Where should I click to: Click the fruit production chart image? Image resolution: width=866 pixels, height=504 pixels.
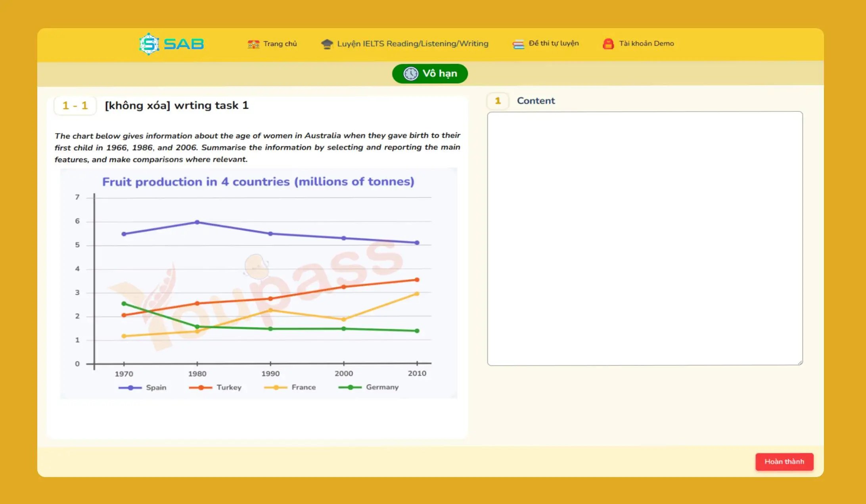(259, 283)
